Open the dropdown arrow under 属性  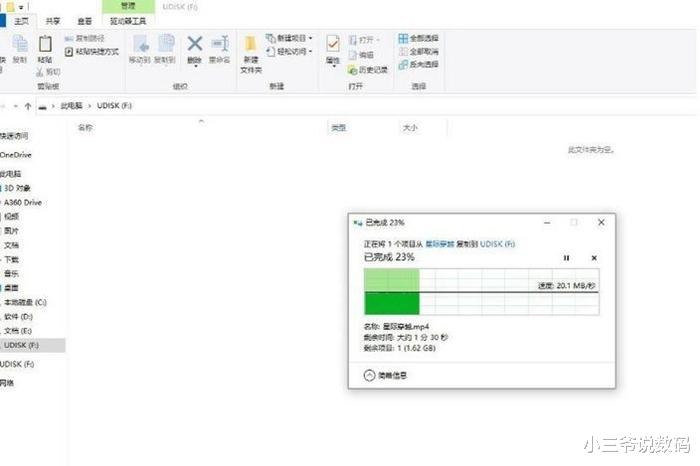pyautogui.click(x=333, y=66)
